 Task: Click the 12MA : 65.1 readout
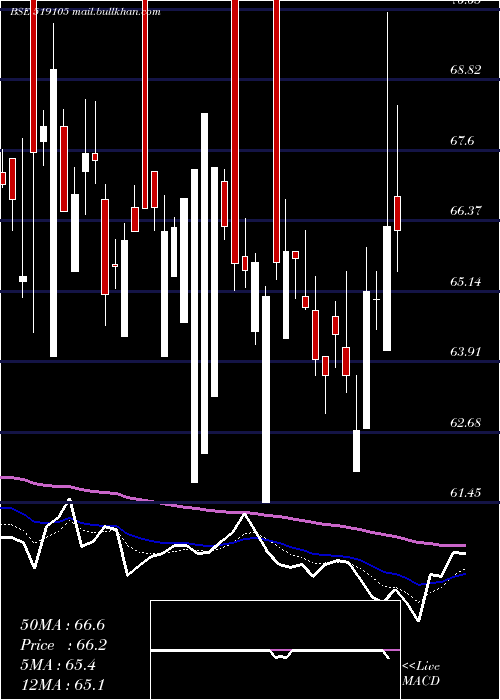point(62,685)
